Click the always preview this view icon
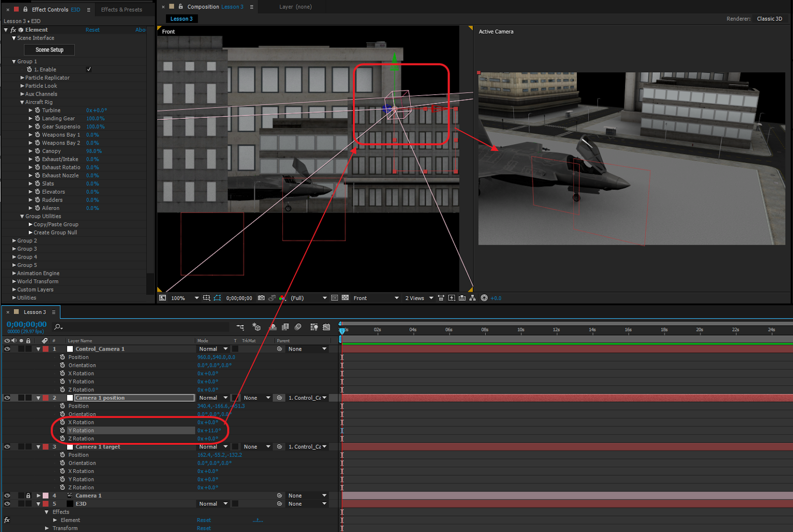The height and width of the screenshot is (532, 793). (x=163, y=298)
